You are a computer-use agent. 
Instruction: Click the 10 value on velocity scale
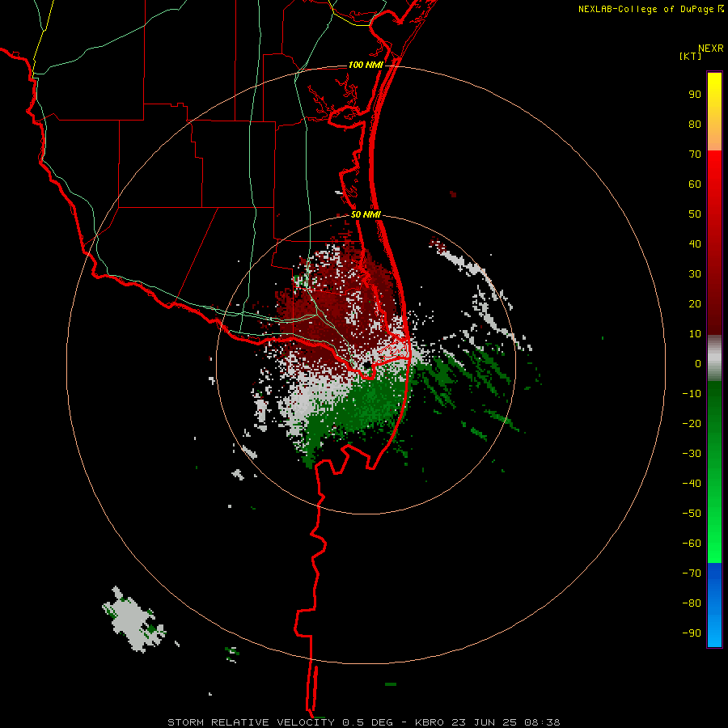(695, 334)
